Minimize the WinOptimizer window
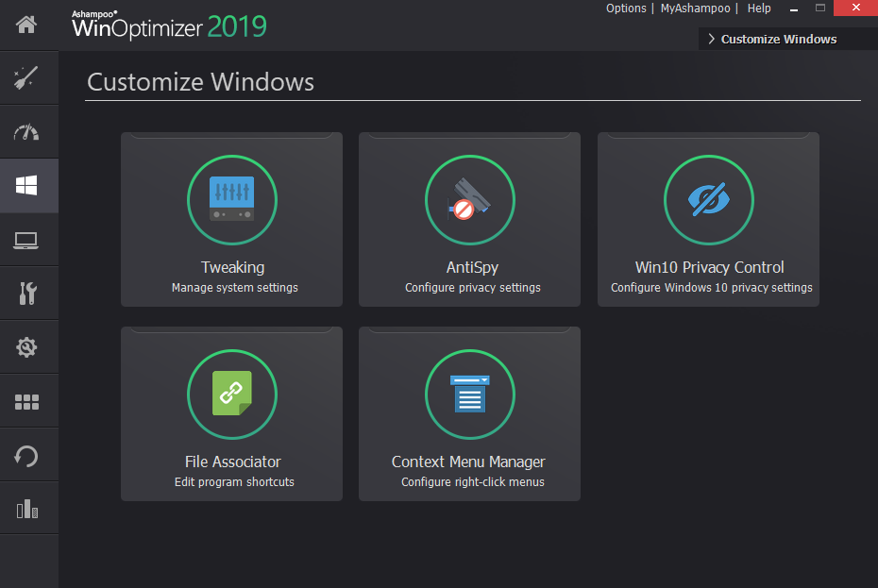The width and height of the screenshot is (878, 588). click(794, 8)
